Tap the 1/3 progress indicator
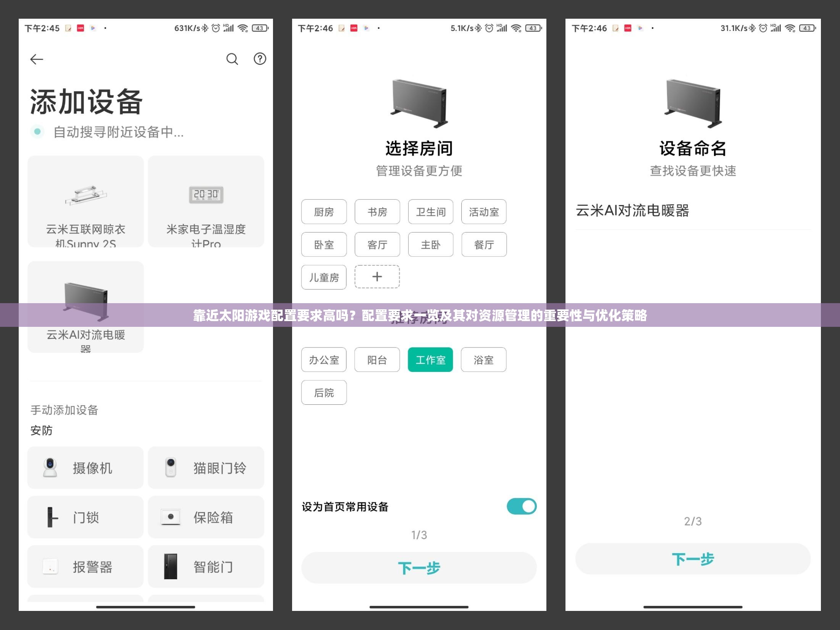Screen dimensions: 840x630 (x=418, y=535)
